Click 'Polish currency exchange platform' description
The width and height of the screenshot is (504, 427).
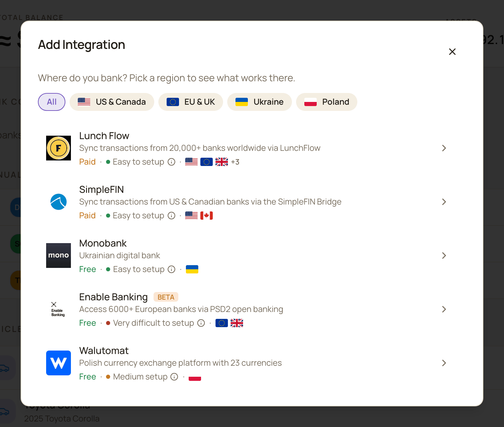180,363
